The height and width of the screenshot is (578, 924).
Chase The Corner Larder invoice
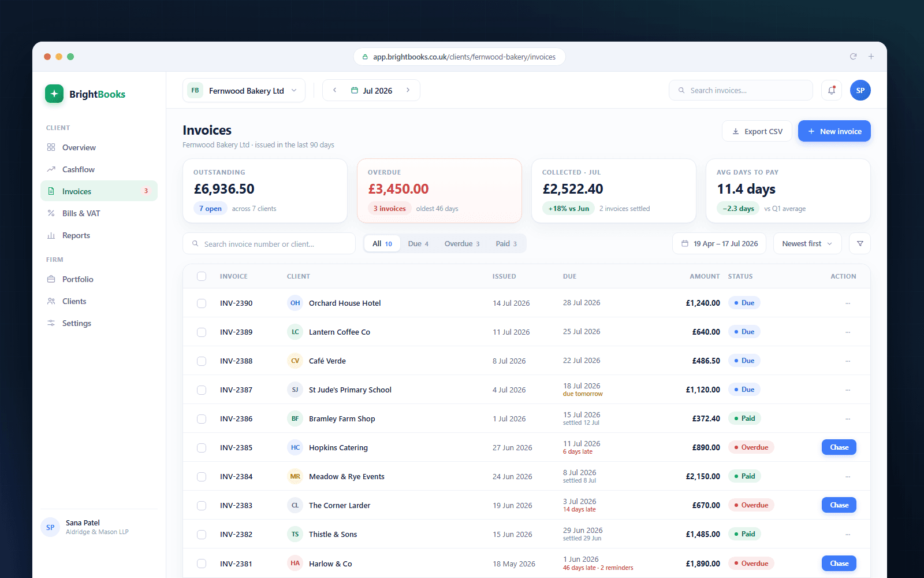[839, 505]
